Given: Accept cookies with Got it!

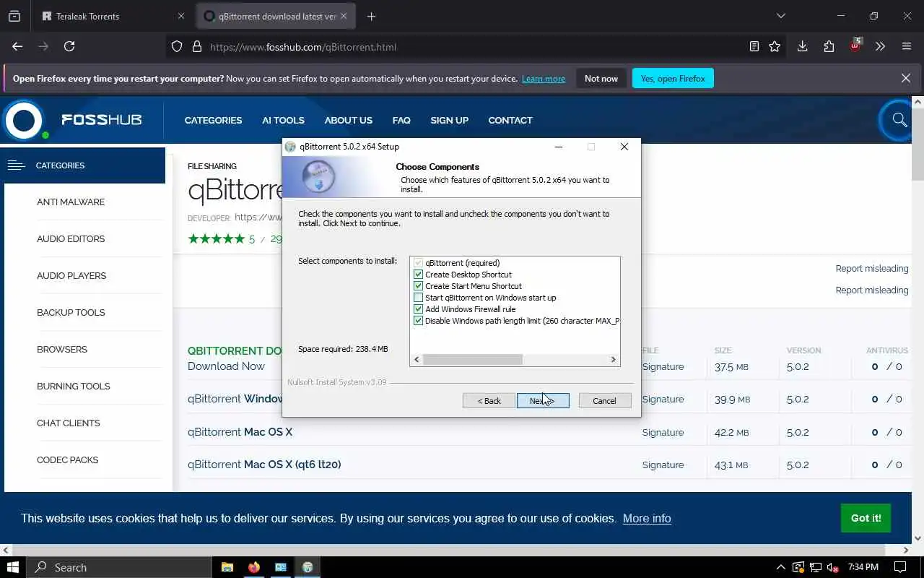Looking at the screenshot, I should pyautogui.click(x=866, y=518).
